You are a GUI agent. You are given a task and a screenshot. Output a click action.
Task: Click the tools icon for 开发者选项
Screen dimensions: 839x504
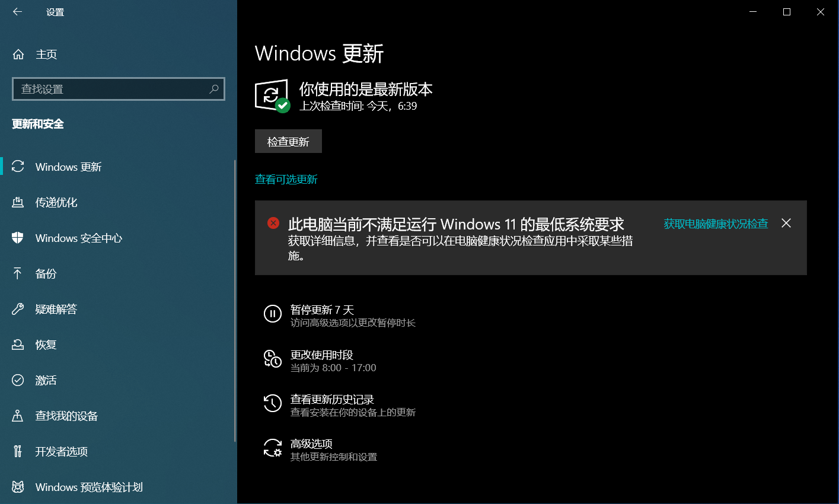(x=18, y=451)
